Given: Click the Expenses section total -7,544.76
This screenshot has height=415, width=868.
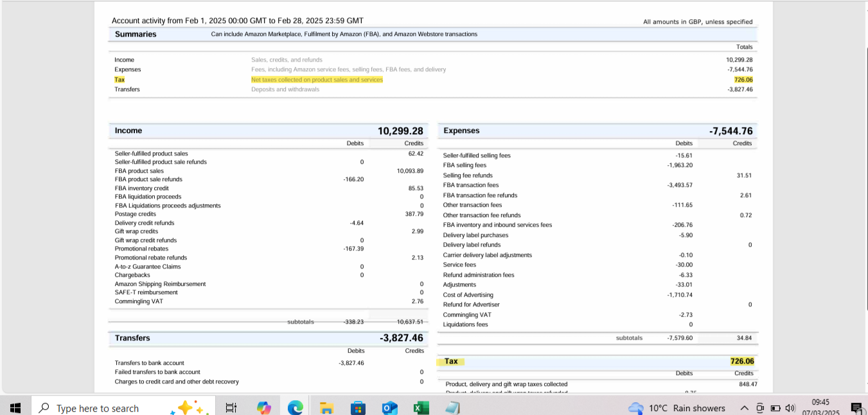Looking at the screenshot, I should pos(731,131).
